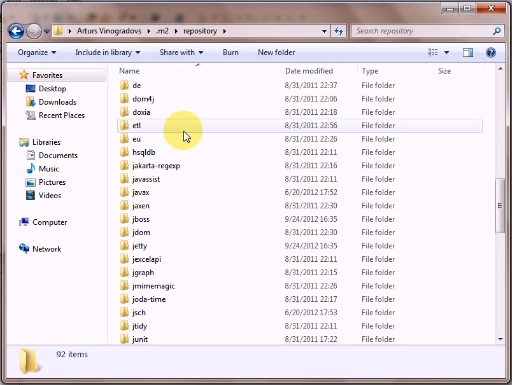Screen dimensions: 512x385
Task: Click the jexcelapi folder icon
Action: click(x=124, y=259)
